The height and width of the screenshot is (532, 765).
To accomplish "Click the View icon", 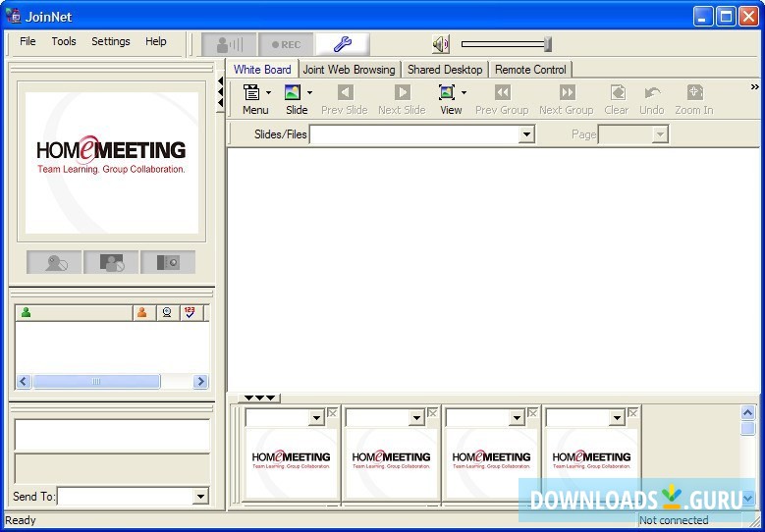I will pyautogui.click(x=447, y=92).
